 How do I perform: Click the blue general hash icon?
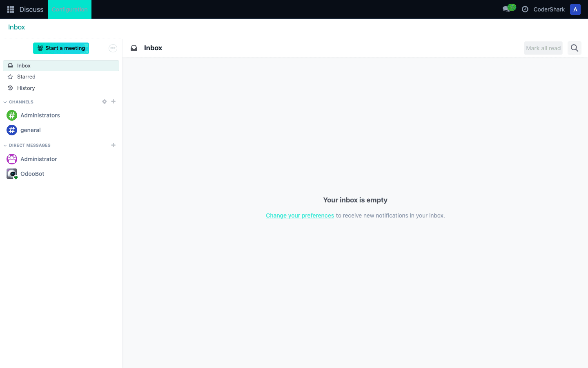[12, 130]
